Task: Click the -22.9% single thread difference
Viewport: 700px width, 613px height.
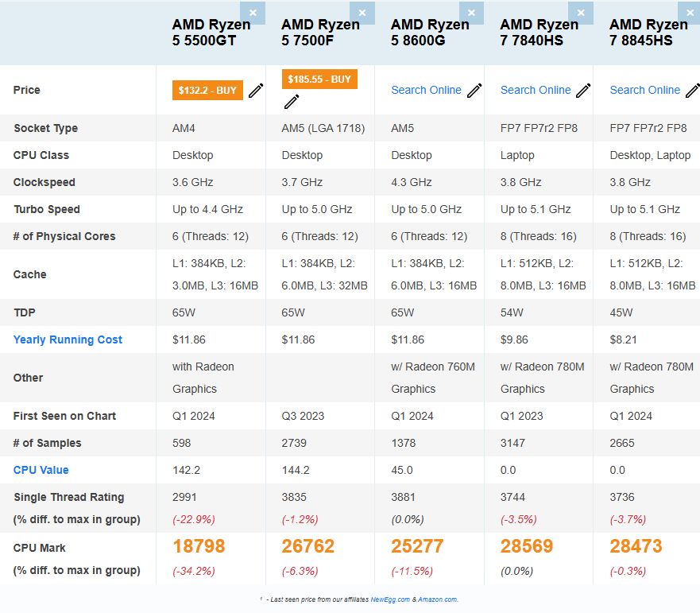Action: click(194, 519)
